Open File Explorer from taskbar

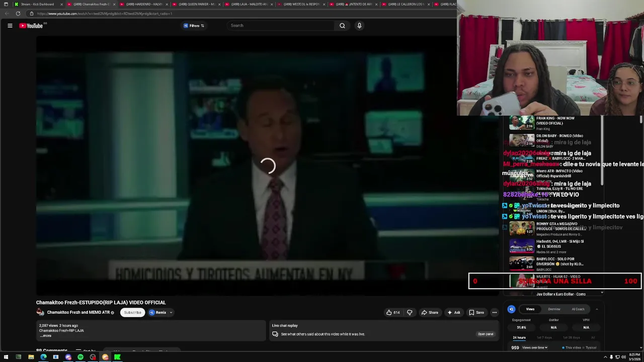click(31, 357)
